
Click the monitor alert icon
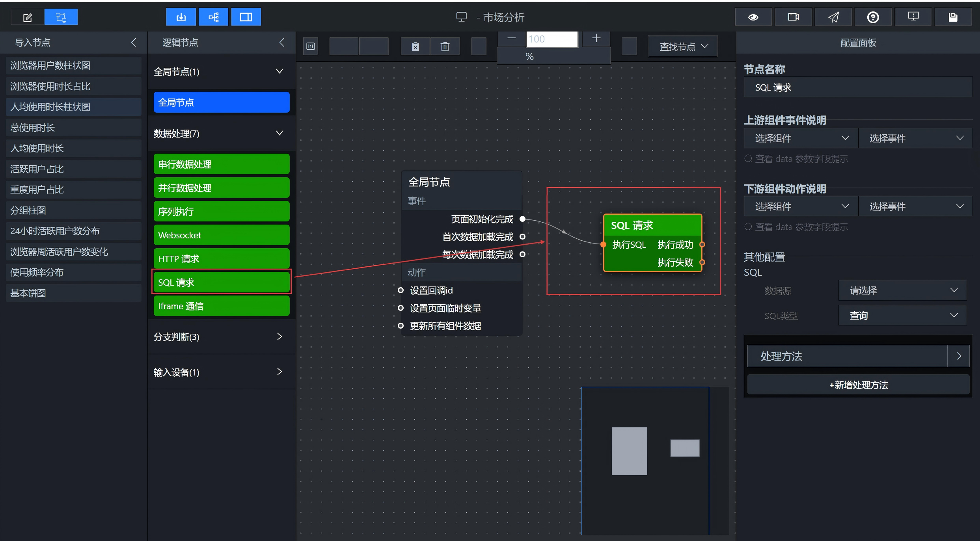pyautogui.click(x=913, y=17)
